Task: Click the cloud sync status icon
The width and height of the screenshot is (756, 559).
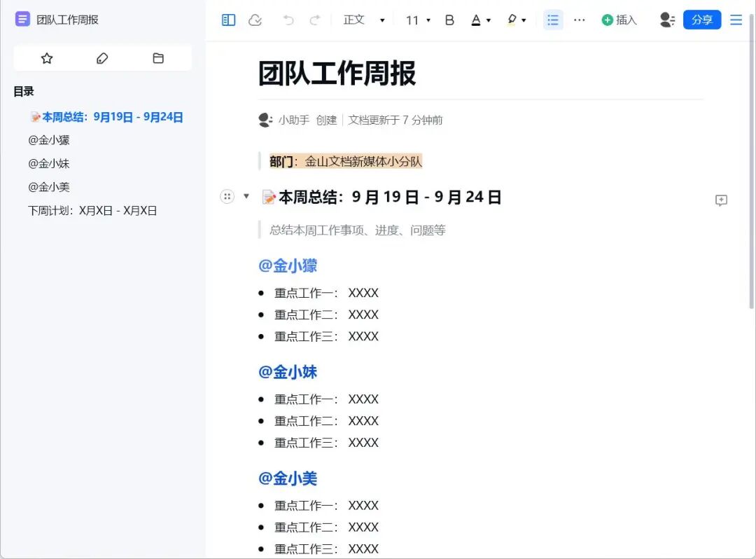Action: [x=255, y=20]
